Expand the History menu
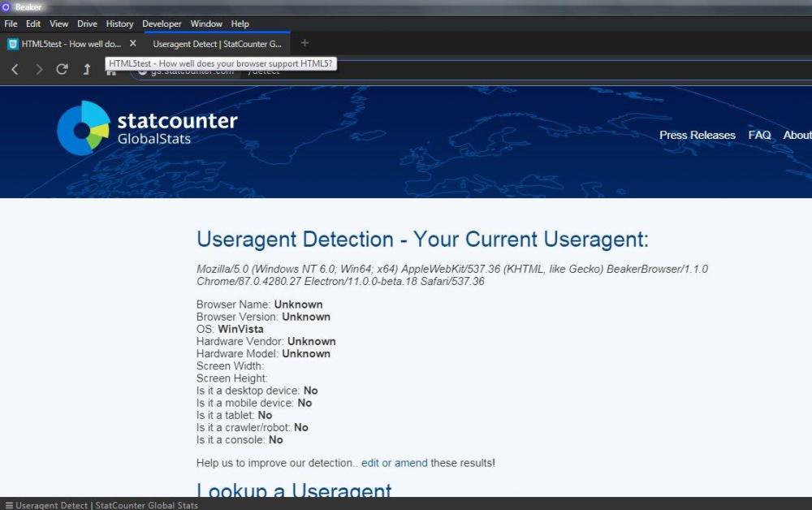 119,24
